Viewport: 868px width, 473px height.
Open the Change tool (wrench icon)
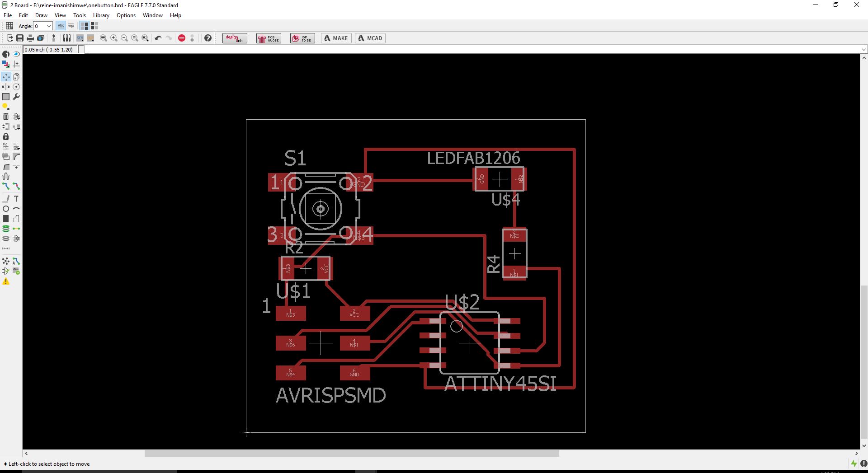16,96
